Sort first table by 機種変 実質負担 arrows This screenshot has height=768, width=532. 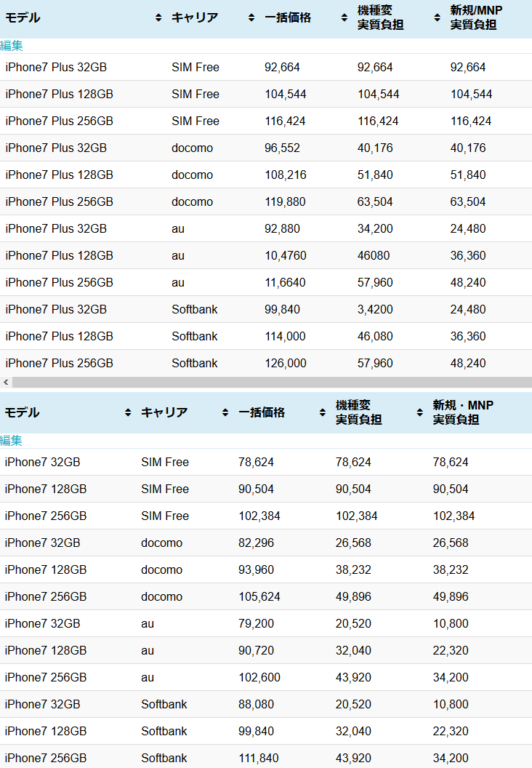[x=437, y=17]
